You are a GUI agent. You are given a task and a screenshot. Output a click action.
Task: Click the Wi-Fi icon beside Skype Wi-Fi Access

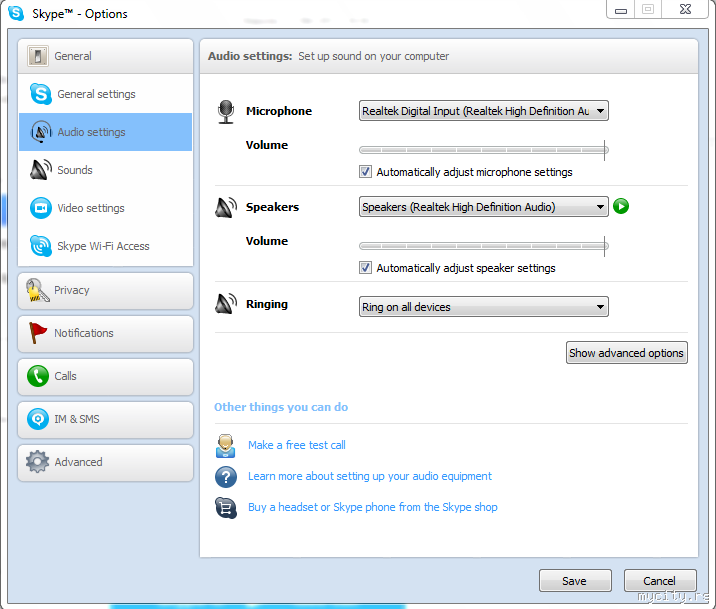pyautogui.click(x=41, y=246)
